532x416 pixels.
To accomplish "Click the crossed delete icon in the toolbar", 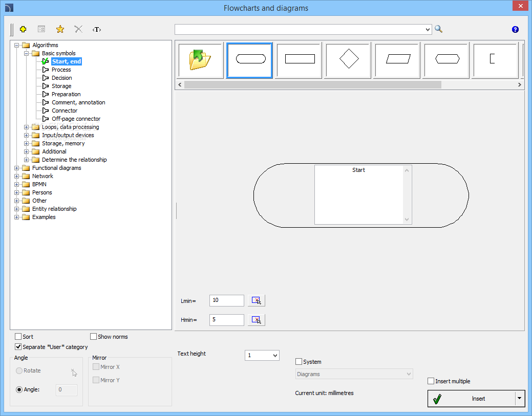I will pos(78,29).
